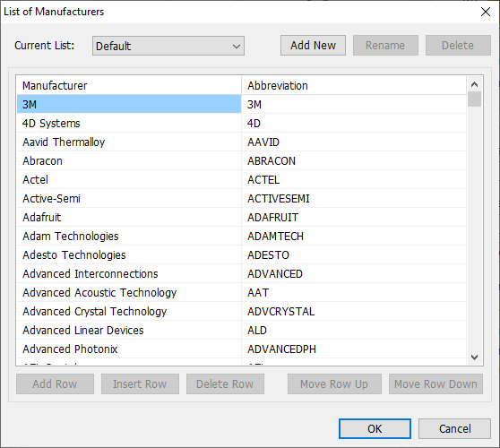Select the Advanced Crystal Technology cell

129,311
